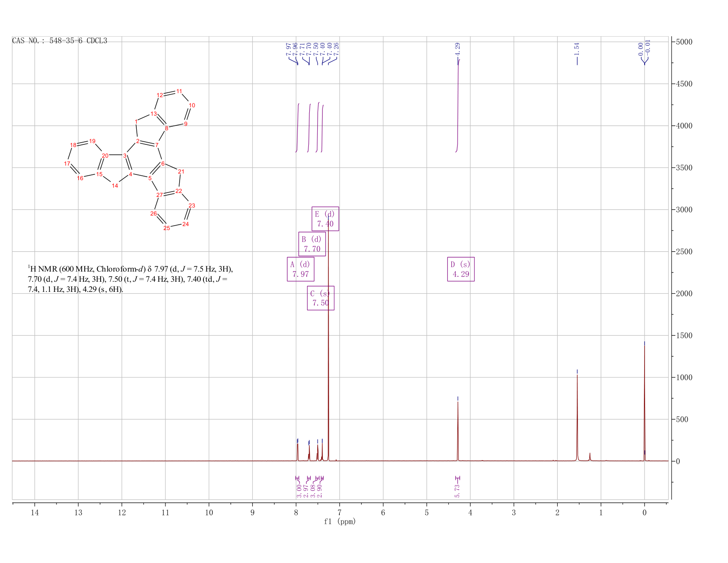Select multiplet box C (s) 7.50
Screen dimensions: 728x563
(x=321, y=298)
